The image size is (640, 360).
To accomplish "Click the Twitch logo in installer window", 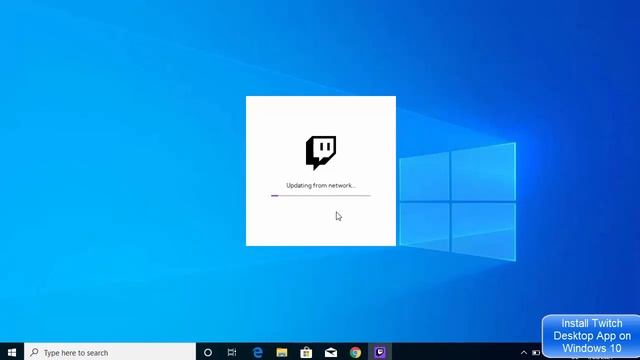I will (x=321, y=153).
